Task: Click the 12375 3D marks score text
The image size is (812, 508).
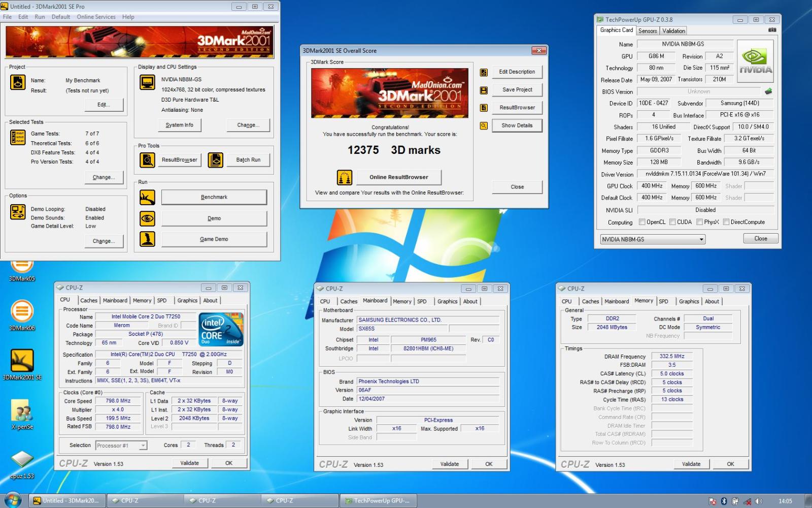Action: point(394,150)
